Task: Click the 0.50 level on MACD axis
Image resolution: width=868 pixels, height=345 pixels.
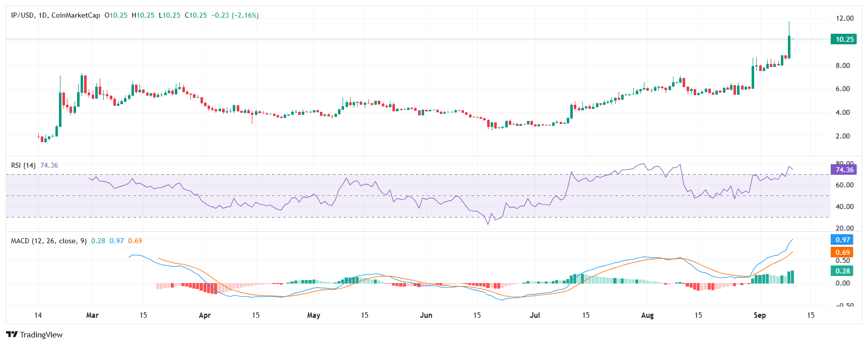Action: [842, 260]
